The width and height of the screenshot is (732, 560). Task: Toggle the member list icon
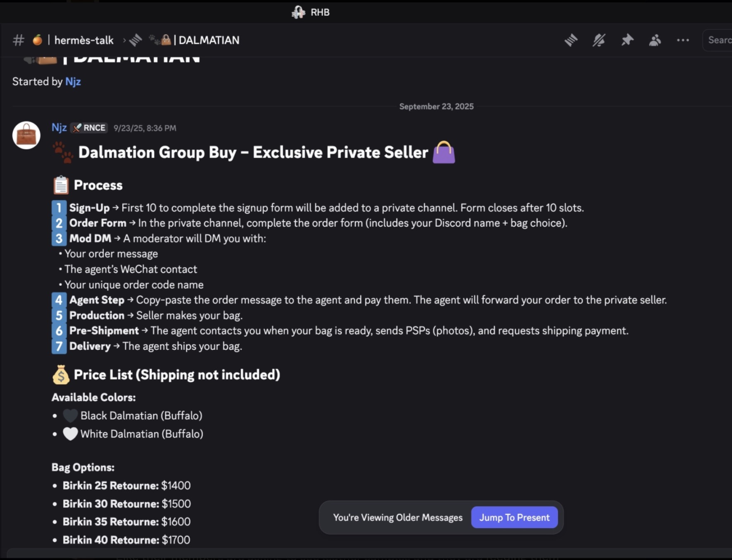[x=655, y=40]
